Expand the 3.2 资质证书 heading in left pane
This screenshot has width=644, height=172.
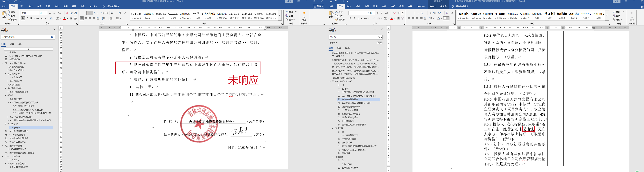8,81
